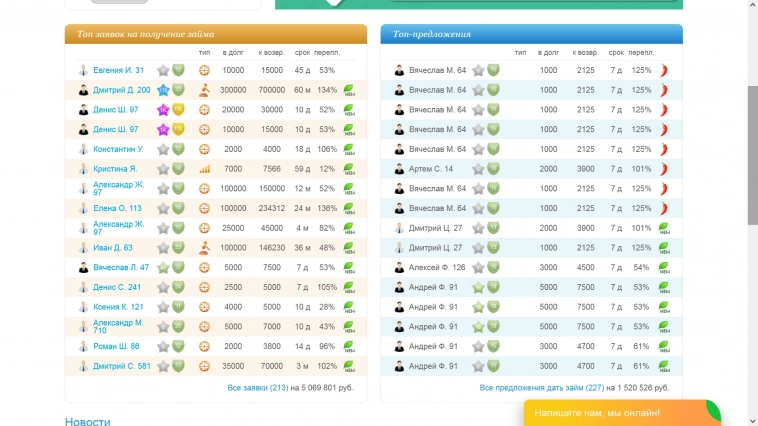Click the bar chart type icon in Кристина Я. row
Screen dimensions: 758x426
pos(204,169)
